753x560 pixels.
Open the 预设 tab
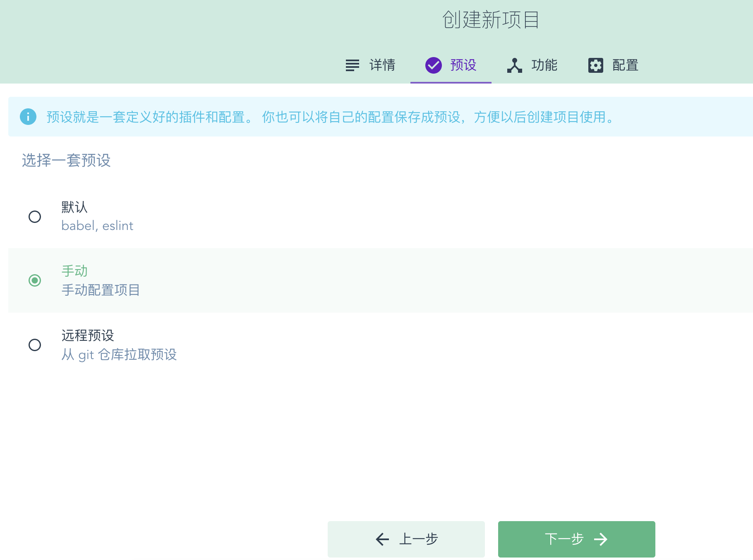pos(451,65)
